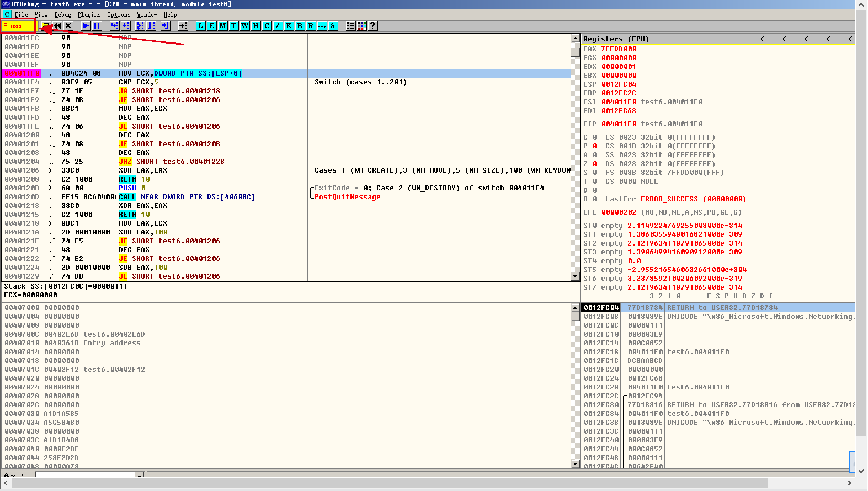Click the Step into icon
This screenshot has height=491, width=868.
(x=114, y=26)
